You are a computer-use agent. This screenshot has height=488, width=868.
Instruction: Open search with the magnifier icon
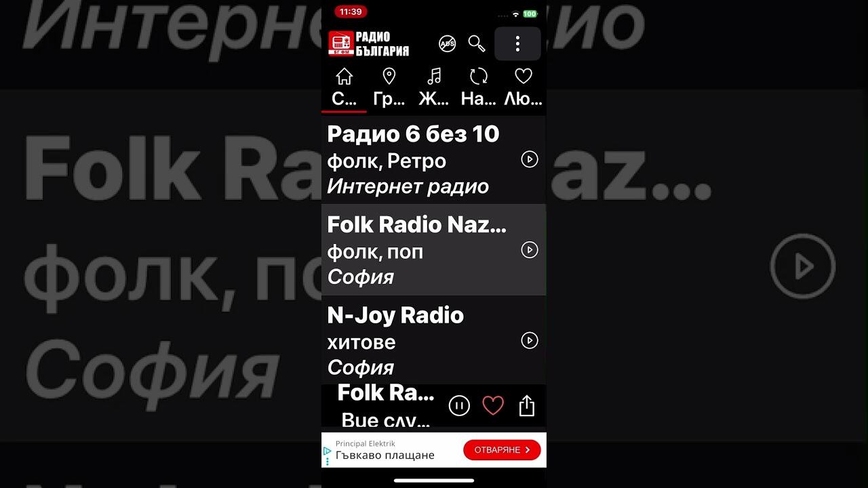477,44
